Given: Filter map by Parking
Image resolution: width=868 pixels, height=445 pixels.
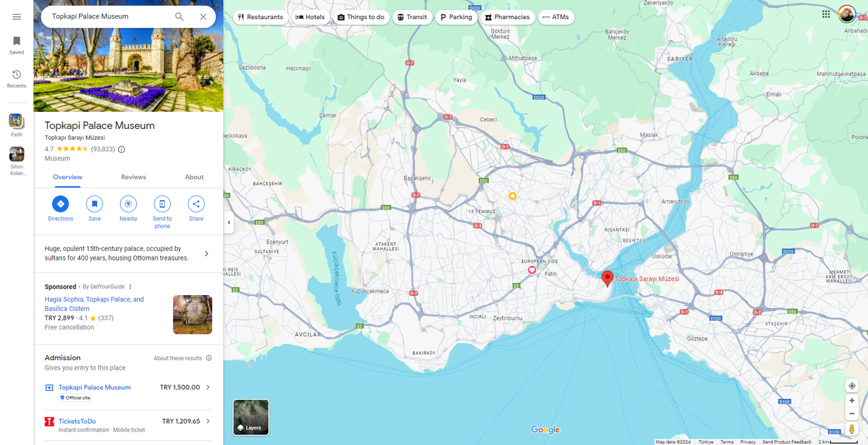Looking at the screenshot, I should pyautogui.click(x=456, y=17).
